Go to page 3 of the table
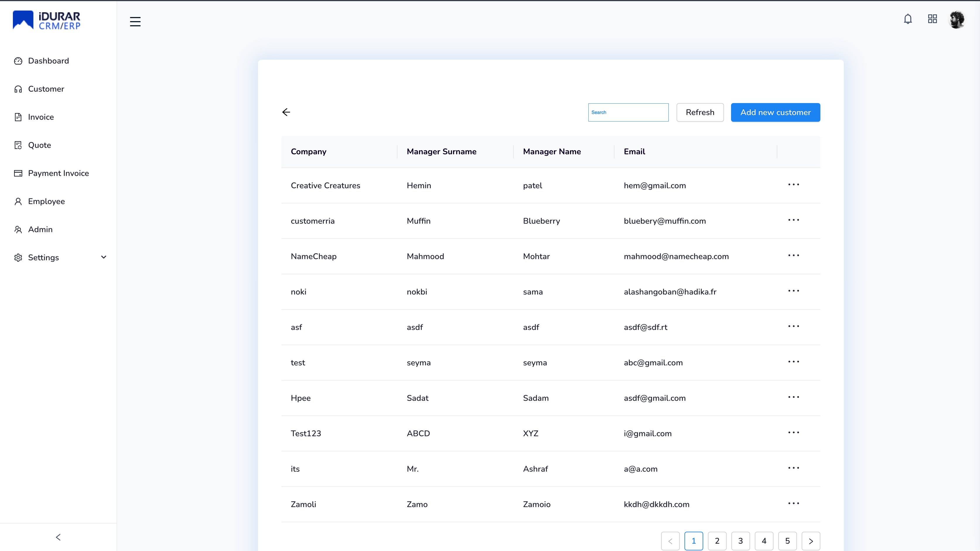Screen dimensions: 980x551 point(740,541)
